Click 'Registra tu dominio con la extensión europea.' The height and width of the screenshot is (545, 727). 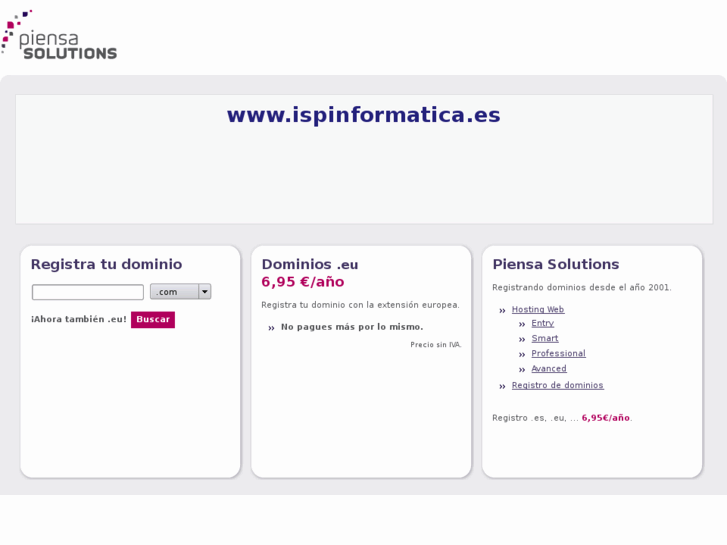point(360,305)
